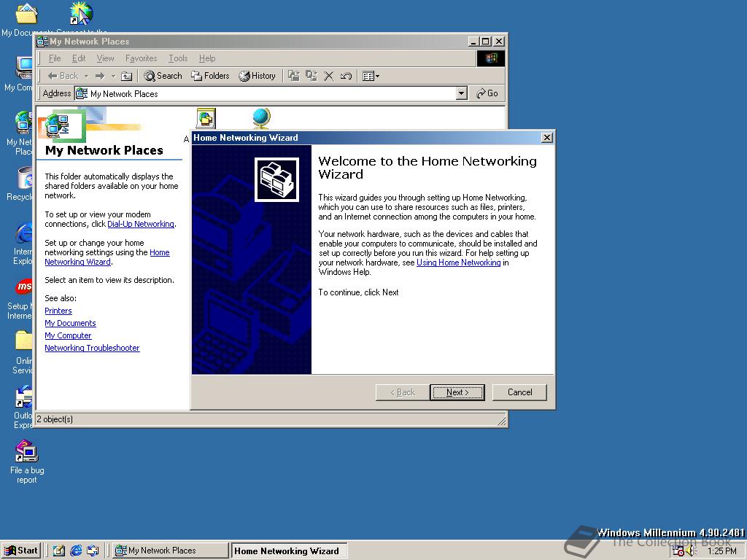Click the Back toolbar button

(63, 76)
